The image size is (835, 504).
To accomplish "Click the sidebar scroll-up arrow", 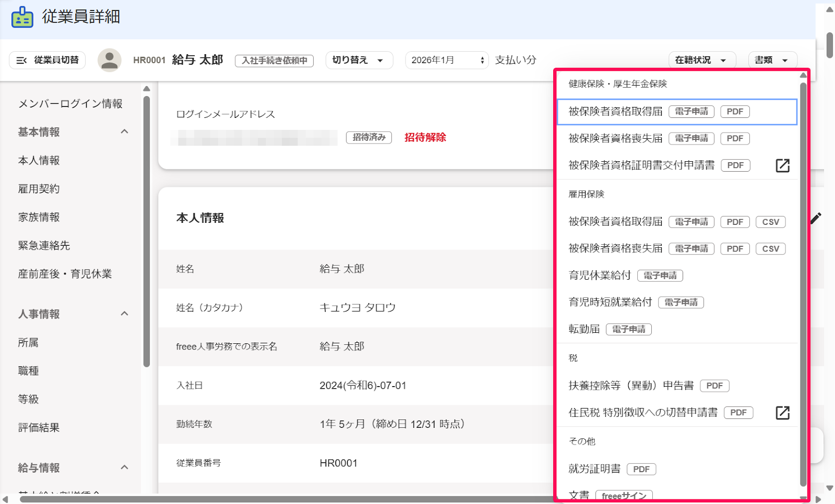I will click(147, 89).
